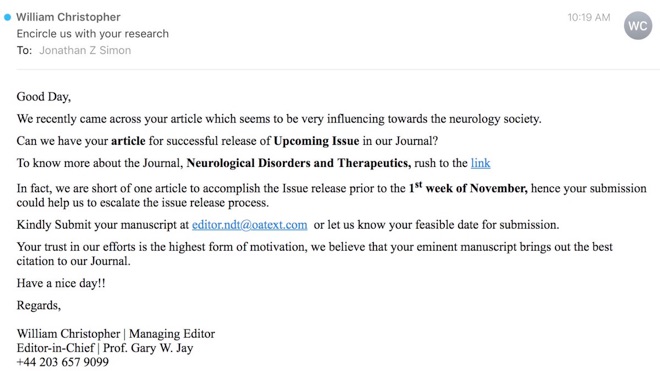Select sender name William Christopher in header
This screenshot has width=660, height=371.
coord(68,17)
